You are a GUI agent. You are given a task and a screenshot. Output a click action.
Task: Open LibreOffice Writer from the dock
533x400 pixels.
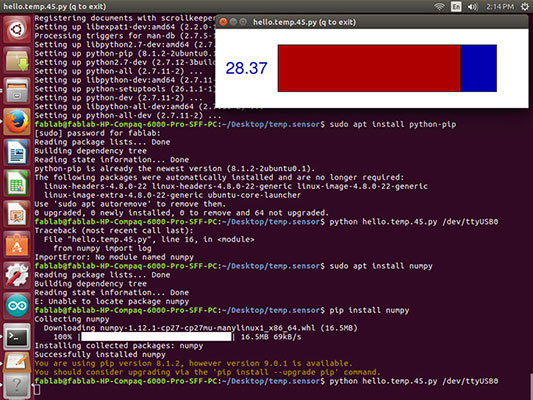(x=17, y=152)
